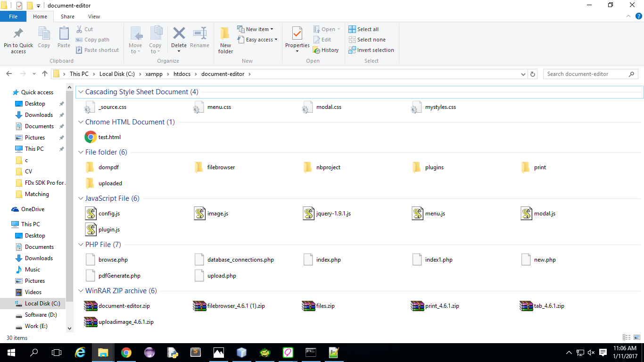Select the document-editor.zip archive
This screenshot has width=644, height=362.
(117, 306)
